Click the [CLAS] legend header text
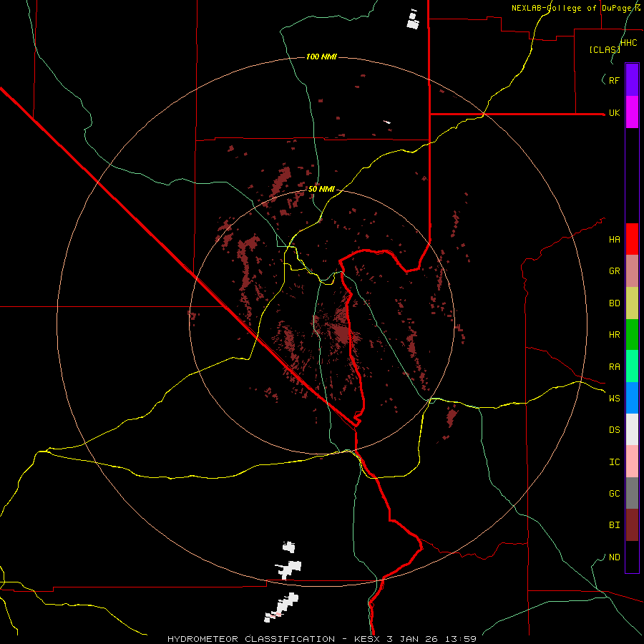 click(x=605, y=49)
